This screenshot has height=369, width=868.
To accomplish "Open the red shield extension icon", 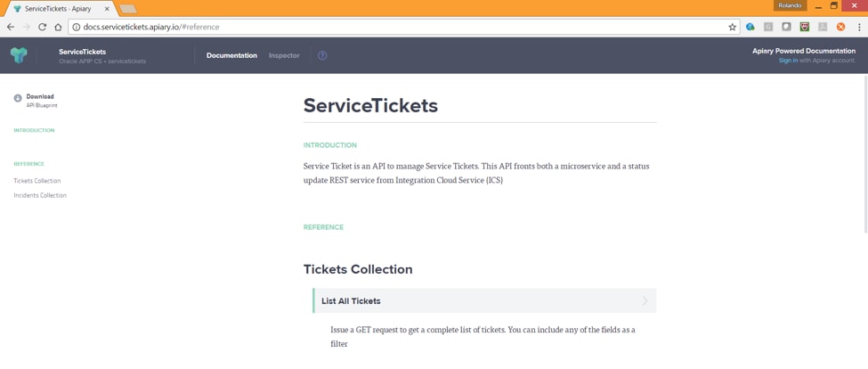I will (x=804, y=27).
